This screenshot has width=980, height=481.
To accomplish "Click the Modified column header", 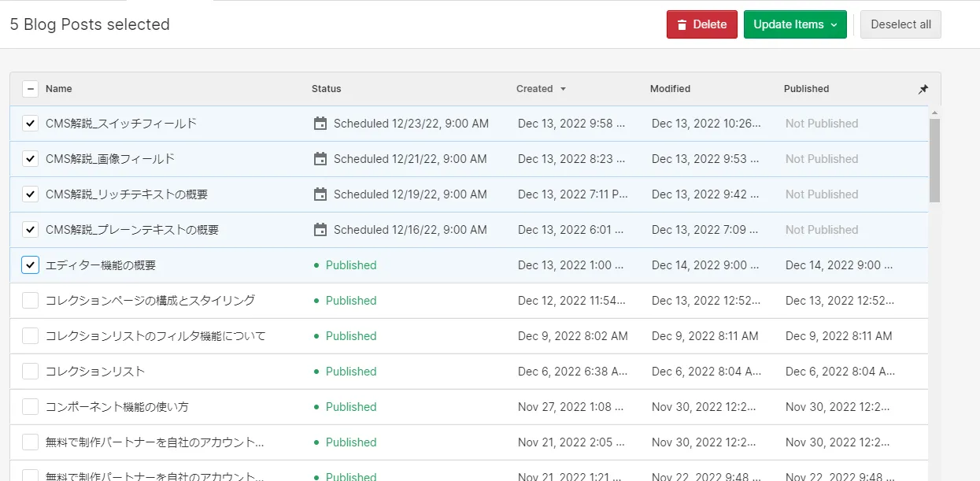I will (670, 89).
